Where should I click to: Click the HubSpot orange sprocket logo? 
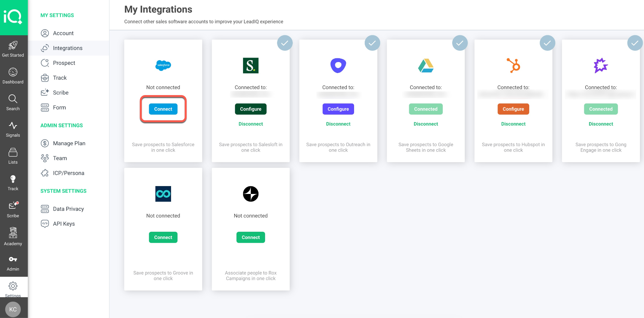pyautogui.click(x=514, y=65)
